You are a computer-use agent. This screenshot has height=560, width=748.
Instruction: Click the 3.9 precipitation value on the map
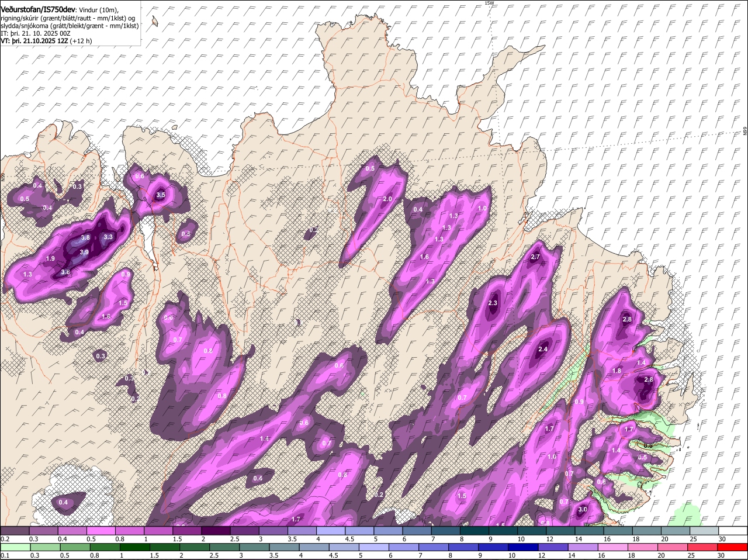pyautogui.click(x=84, y=252)
